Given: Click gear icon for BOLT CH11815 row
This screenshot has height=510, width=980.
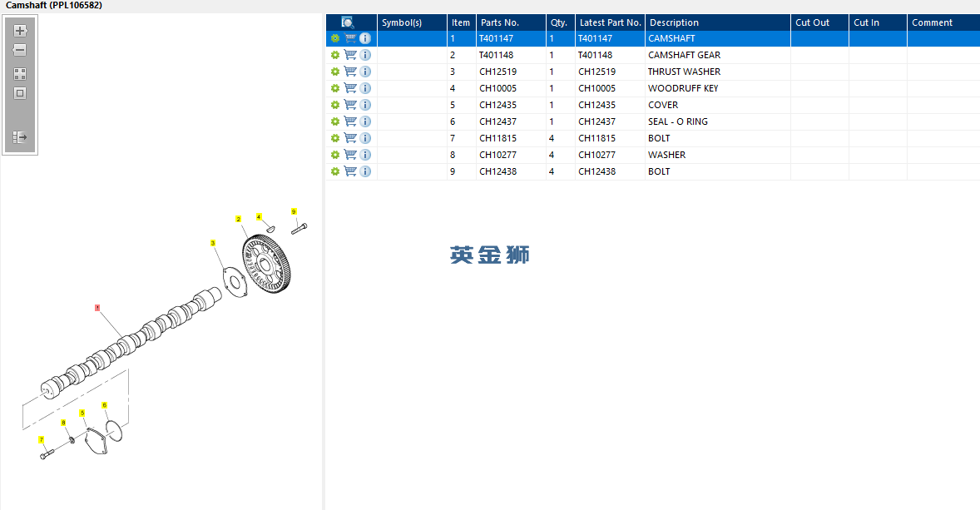Looking at the screenshot, I should 335,138.
